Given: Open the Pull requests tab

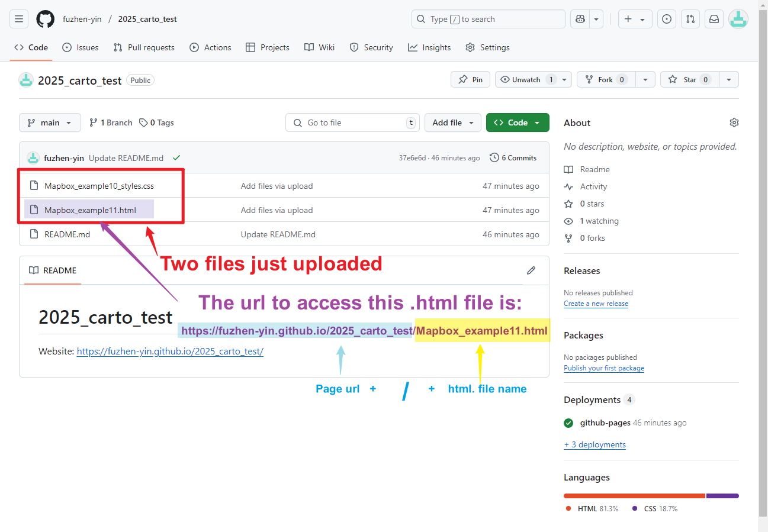Looking at the screenshot, I should 144,47.
